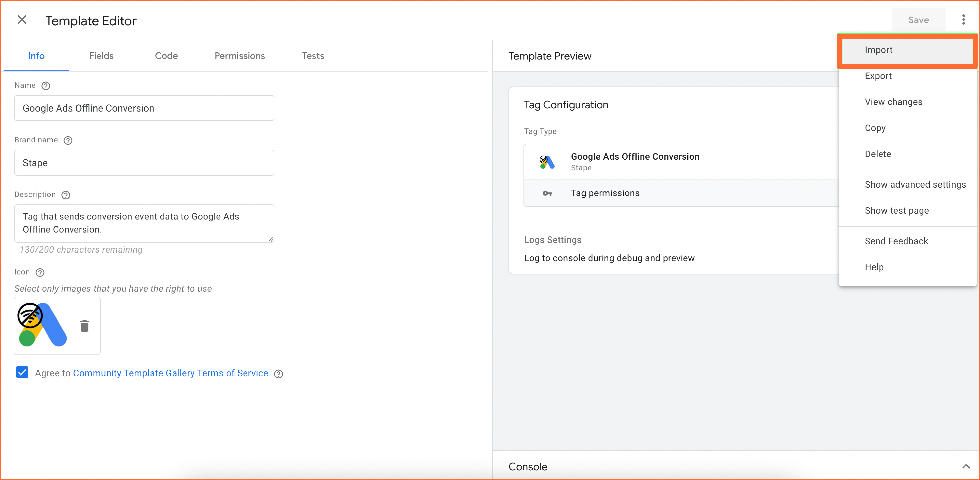Click the Logs Settings heading
Viewport: 980px width, 480px height.
pyautogui.click(x=552, y=240)
